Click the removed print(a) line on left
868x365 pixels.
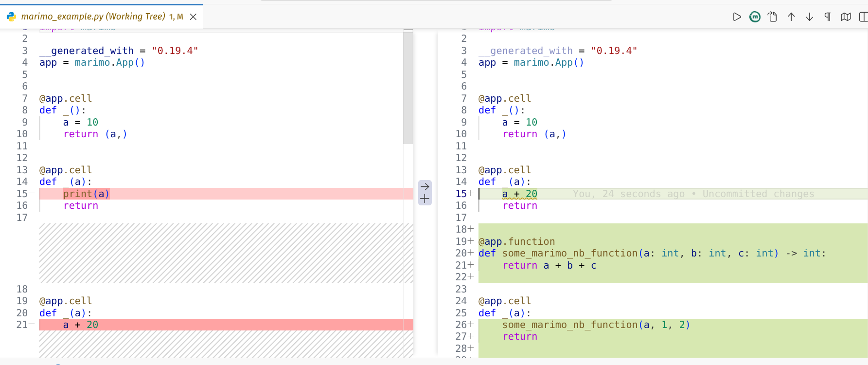pyautogui.click(x=86, y=194)
